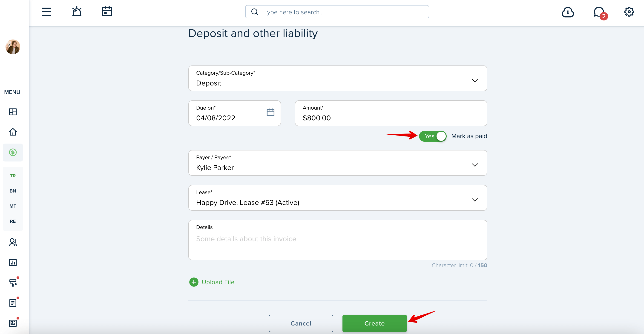Image resolution: width=644 pixels, height=334 pixels.
Task: Open the TR submenu item
Action: [x=13, y=176]
